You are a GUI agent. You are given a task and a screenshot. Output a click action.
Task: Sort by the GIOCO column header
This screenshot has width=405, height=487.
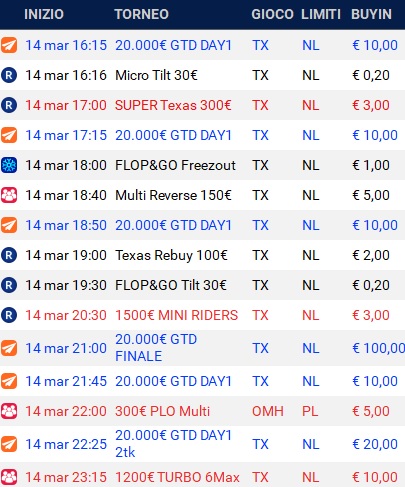tap(272, 14)
